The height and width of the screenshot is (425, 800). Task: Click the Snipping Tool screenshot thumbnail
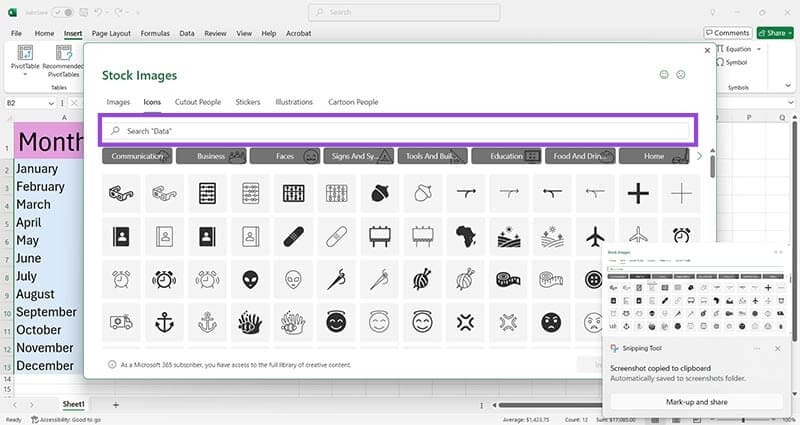tap(696, 292)
